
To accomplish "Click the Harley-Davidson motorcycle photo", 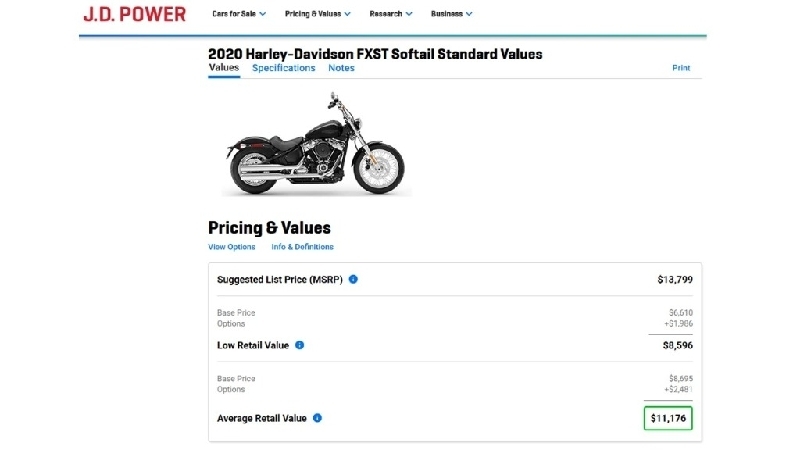I will [x=315, y=144].
